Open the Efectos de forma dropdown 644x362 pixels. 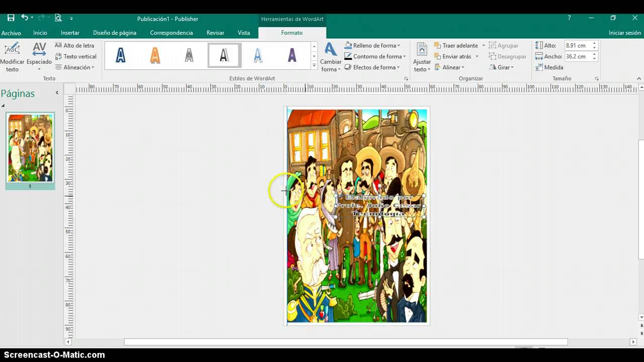(x=372, y=67)
